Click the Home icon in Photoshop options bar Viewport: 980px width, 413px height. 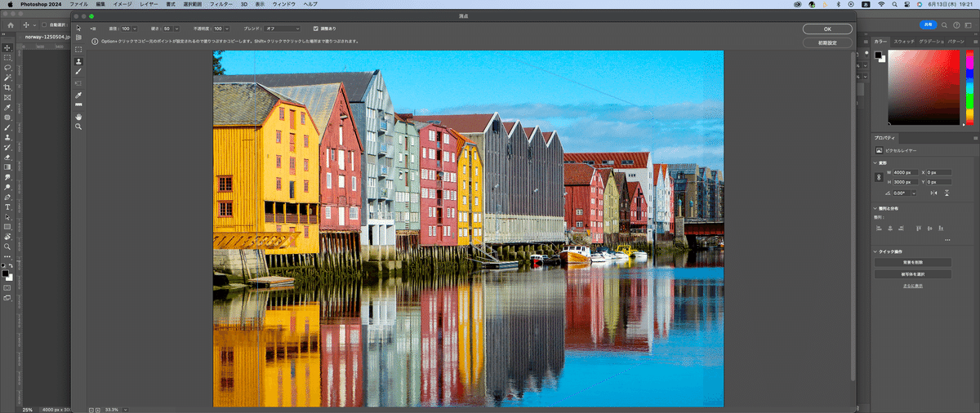click(x=10, y=25)
